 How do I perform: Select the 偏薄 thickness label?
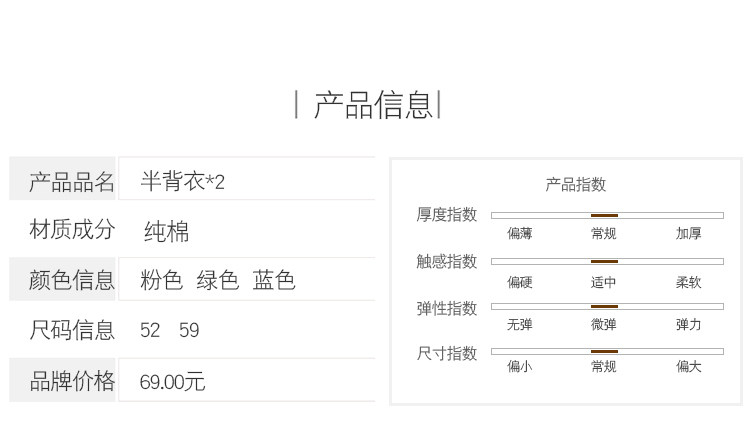pyautogui.click(x=520, y=234)
